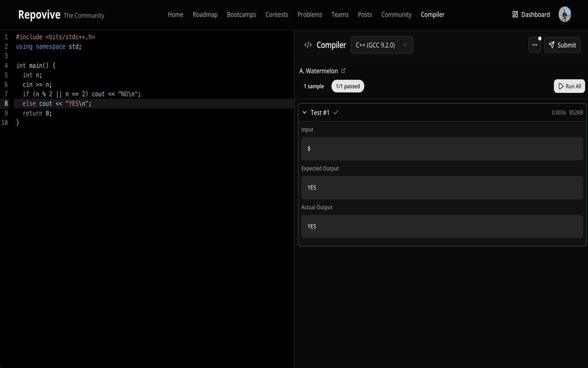
Task: Click the Compiler code brackets icon
Action: point(308,45)
